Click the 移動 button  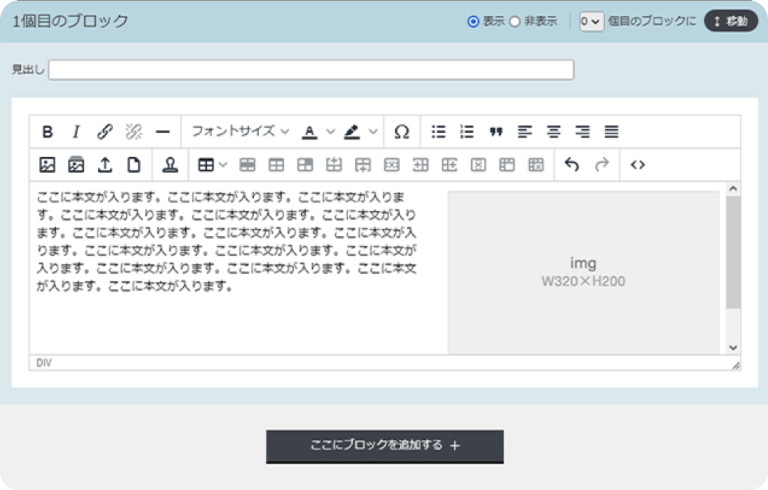[731, 22]
